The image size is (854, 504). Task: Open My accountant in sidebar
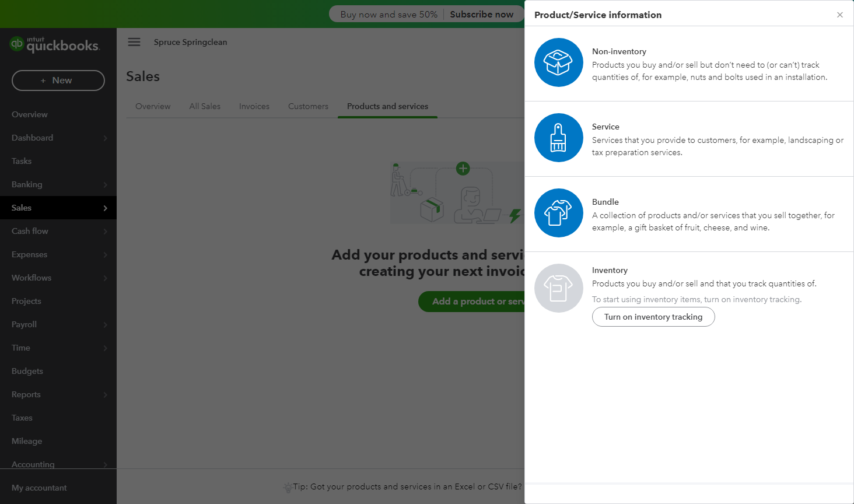[39, 488]
